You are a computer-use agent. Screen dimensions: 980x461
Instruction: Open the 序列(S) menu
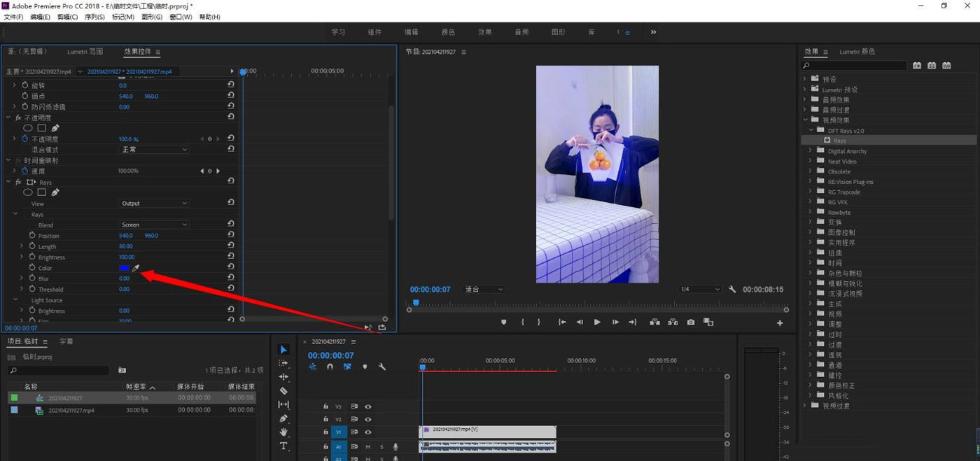[x=94, y=17]
